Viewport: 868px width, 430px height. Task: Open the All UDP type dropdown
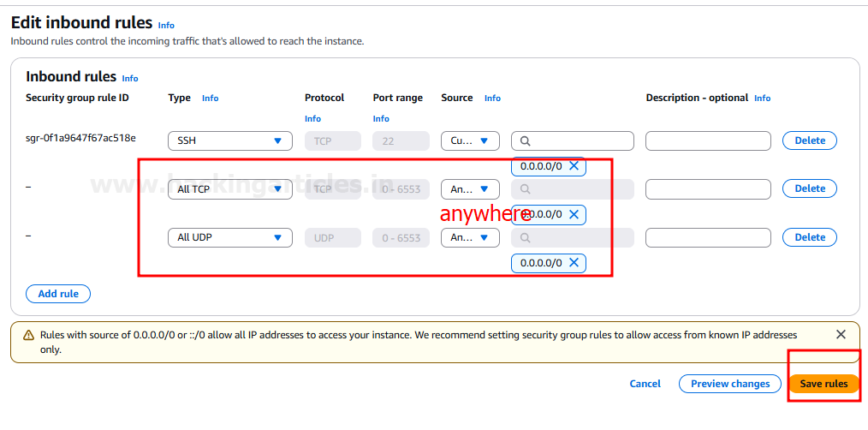click(229, 237)
